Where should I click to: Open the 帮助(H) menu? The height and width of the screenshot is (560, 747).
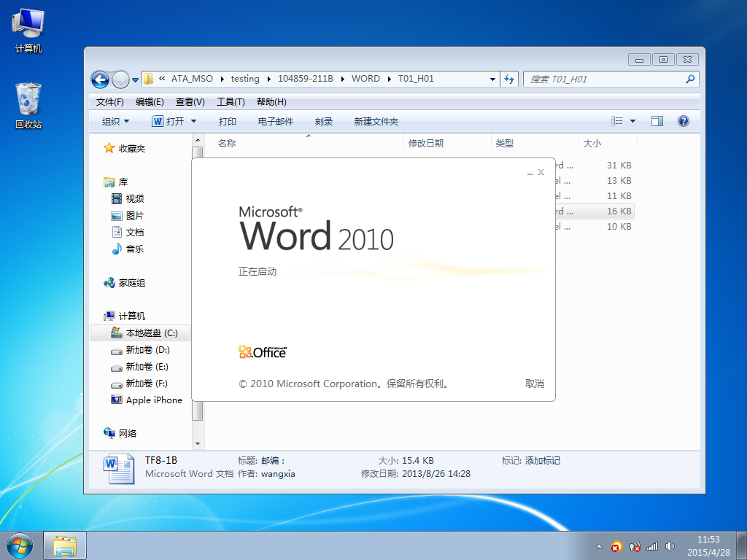[x=271, y=102]
